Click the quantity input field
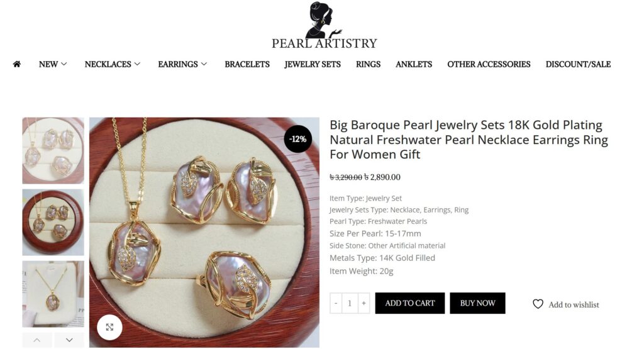644x349 pixels. tap(350, 303)
